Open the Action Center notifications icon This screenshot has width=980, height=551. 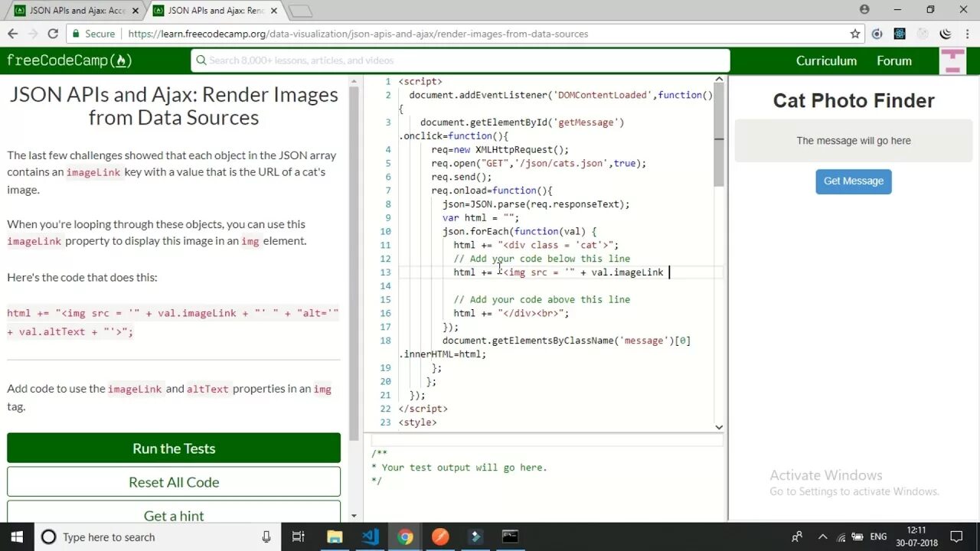click(956, 537)
